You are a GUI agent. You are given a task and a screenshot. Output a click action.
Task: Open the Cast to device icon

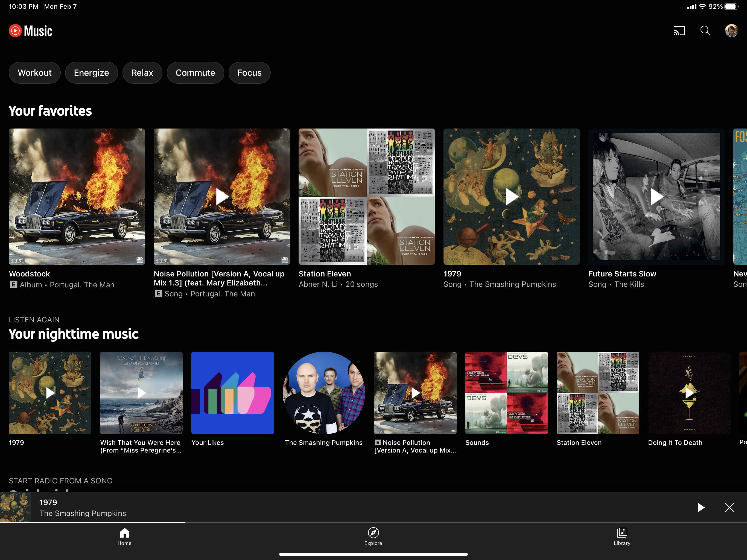coord(679,31)
